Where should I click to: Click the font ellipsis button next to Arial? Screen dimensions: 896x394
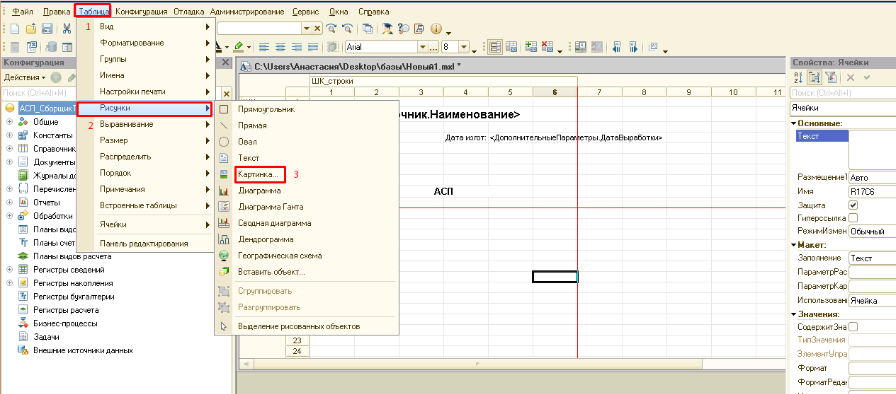point(434,47)
